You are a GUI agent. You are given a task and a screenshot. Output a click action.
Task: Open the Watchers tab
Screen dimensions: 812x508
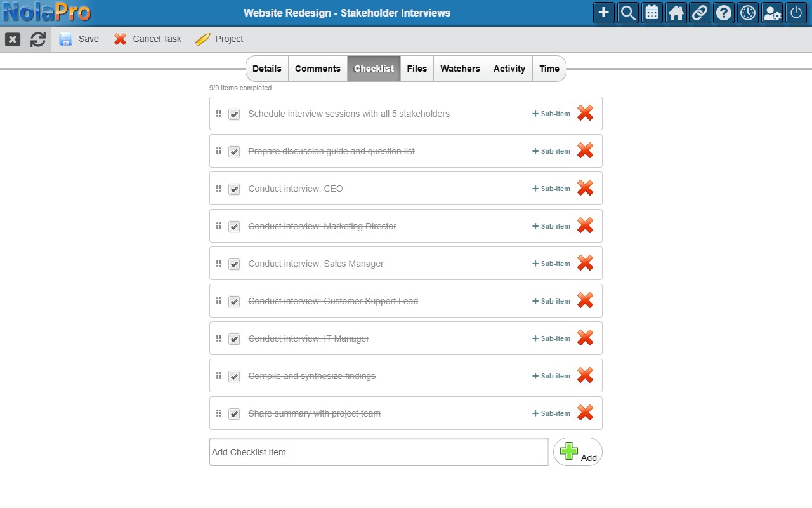(x=460, y=69)
